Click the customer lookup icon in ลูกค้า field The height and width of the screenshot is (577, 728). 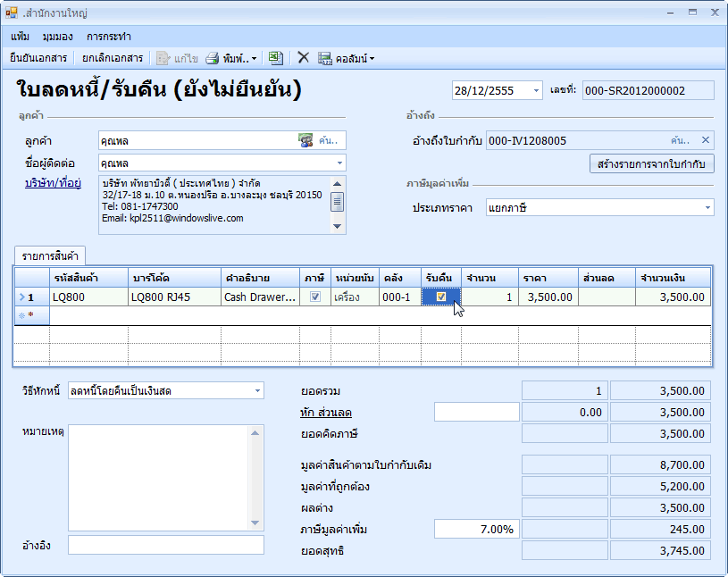(x=306, y=140)
